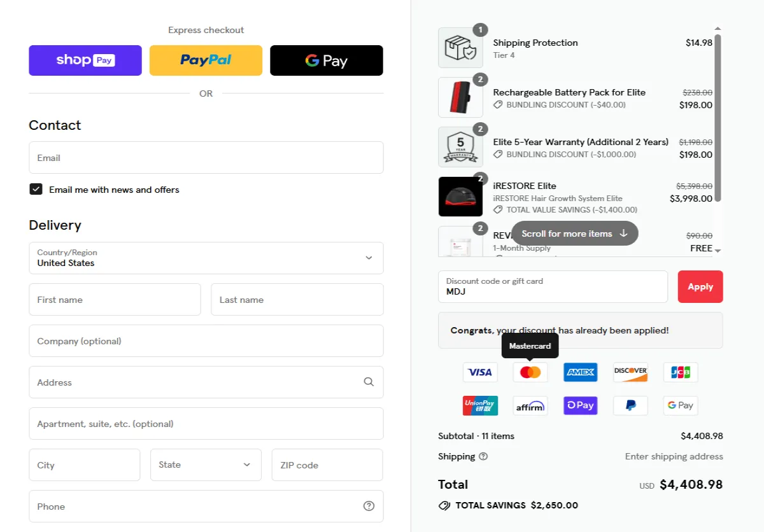Viewport: 764px width, 532px height.
Task: Click the Discover card icon
Action: coord(630,372)
